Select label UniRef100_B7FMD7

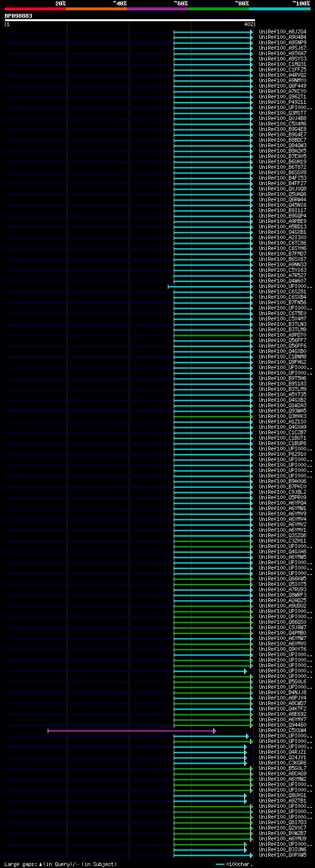point(283,254)
